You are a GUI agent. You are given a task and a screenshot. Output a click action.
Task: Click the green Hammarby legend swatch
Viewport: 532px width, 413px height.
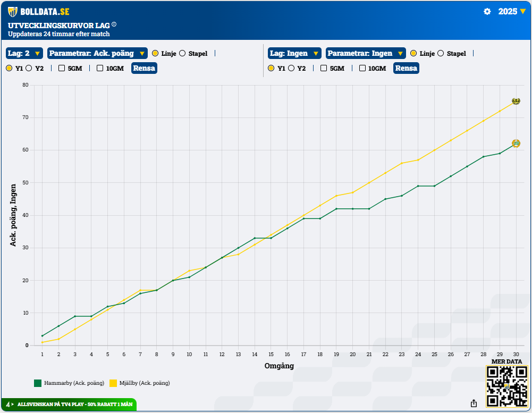tap(38, 383)
